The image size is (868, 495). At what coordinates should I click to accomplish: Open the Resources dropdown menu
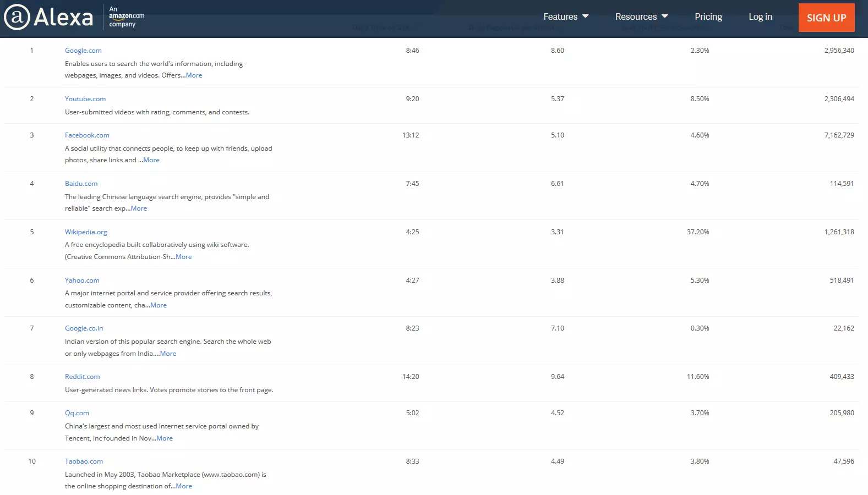(x=641, y=16)
